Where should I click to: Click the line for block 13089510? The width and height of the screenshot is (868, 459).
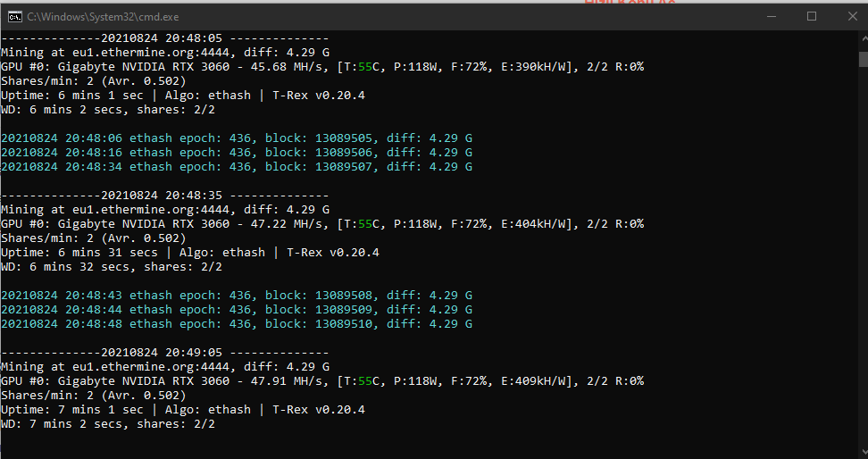click(x=237, y=324)
